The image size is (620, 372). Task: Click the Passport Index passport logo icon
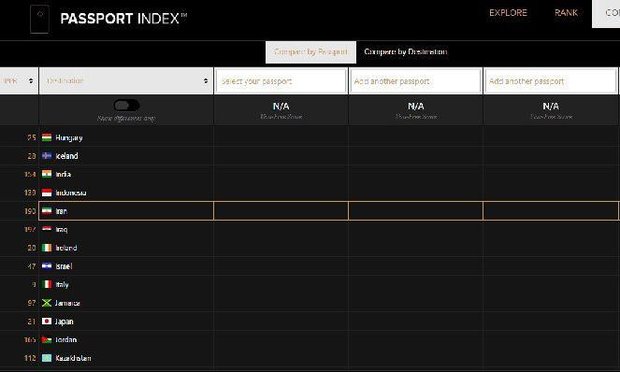pos(40,19)
